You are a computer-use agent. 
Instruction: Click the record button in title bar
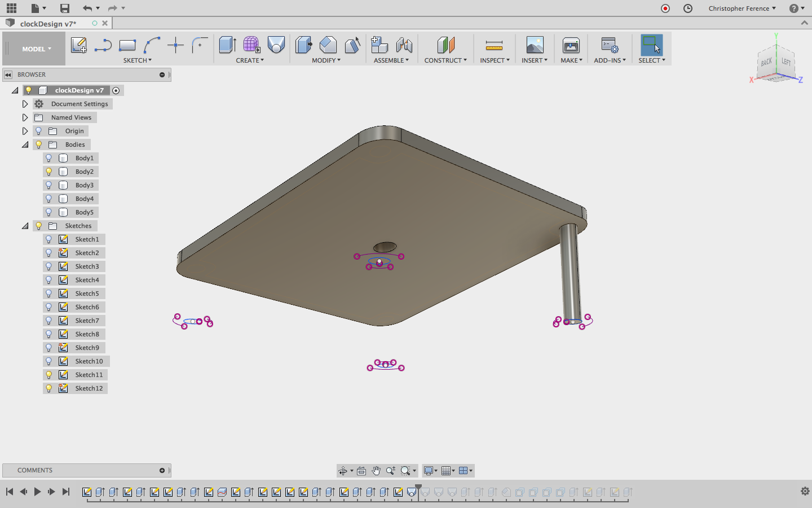(665, 8)
